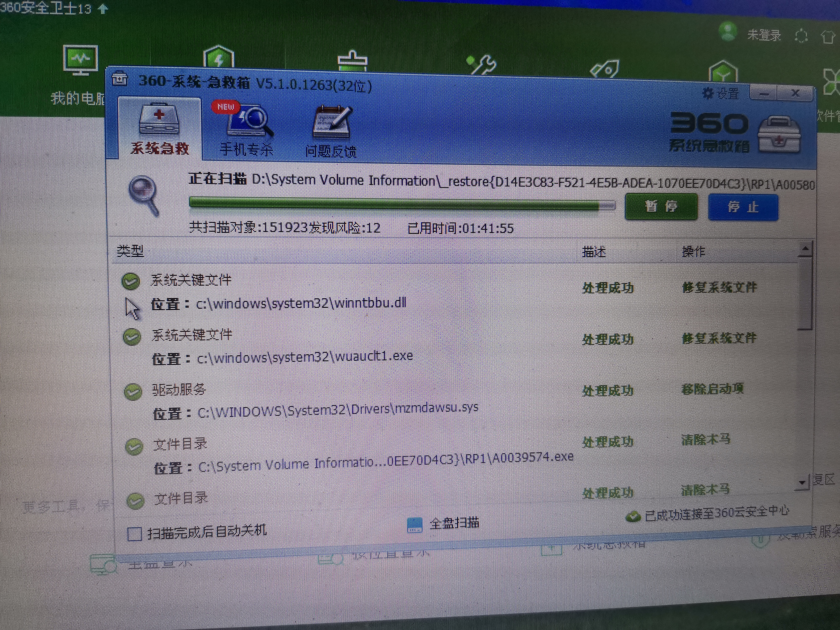Click the rocket speedup icon in 360安全卫士

pyautogui.click(x=605, y=68)
